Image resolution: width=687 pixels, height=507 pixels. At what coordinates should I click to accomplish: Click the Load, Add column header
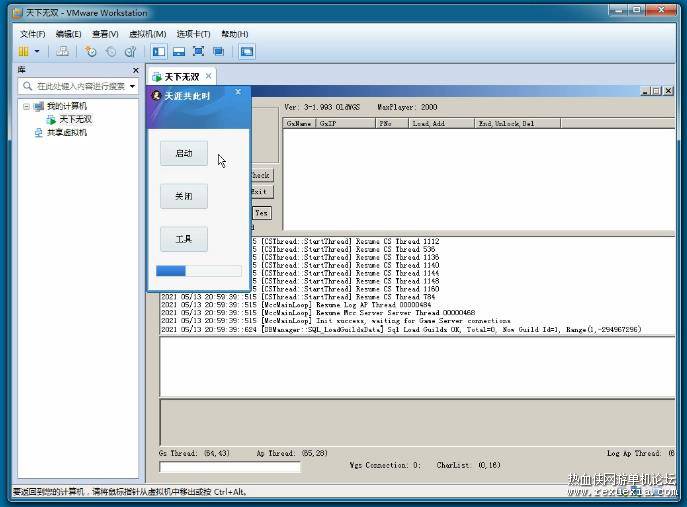(442, 124)
